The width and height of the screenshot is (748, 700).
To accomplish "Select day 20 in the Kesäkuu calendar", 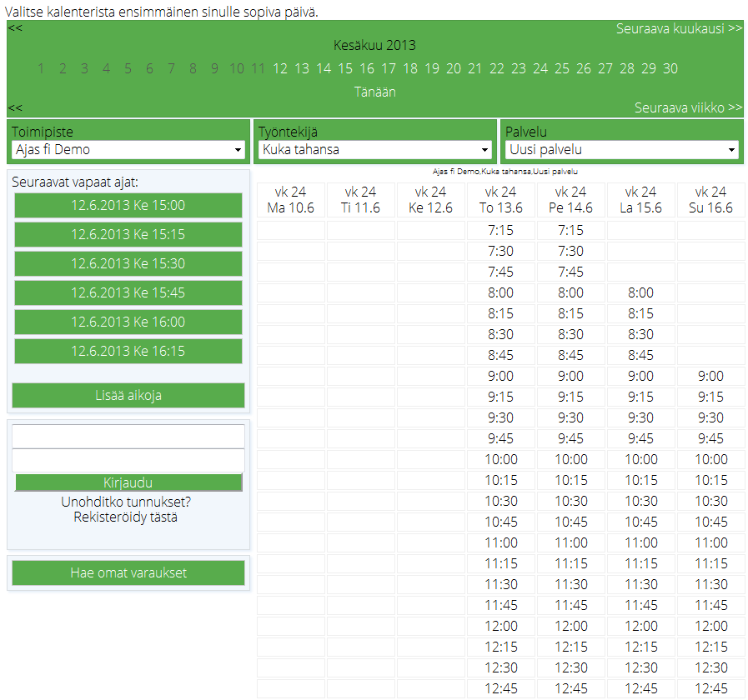I will pos(453,68).
